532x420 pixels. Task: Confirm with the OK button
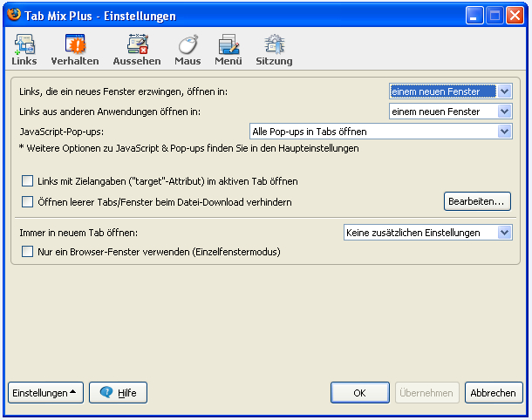[x=360, y=392]
